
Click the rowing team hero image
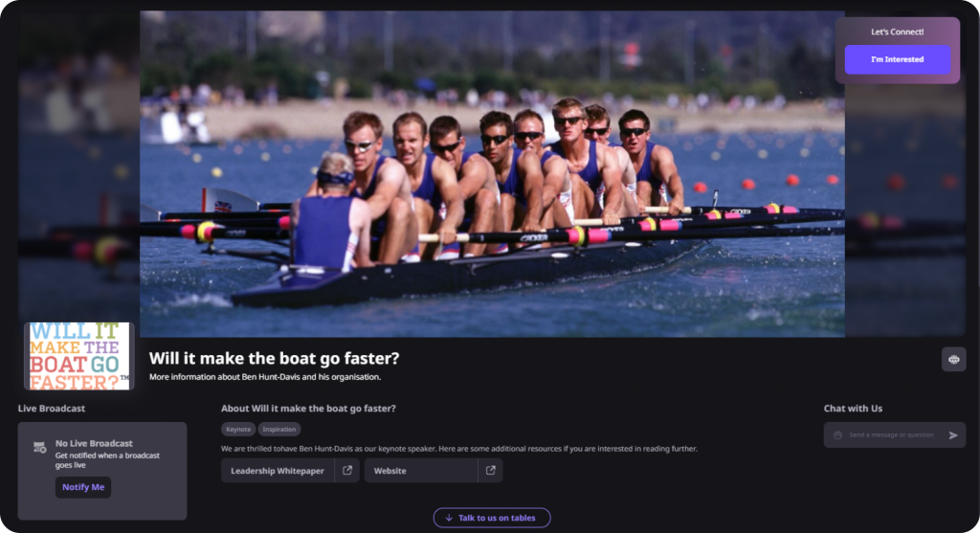[492, 174]
